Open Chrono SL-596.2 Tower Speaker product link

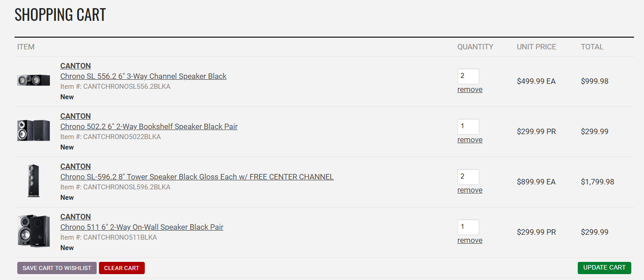[x=197, y=177]
